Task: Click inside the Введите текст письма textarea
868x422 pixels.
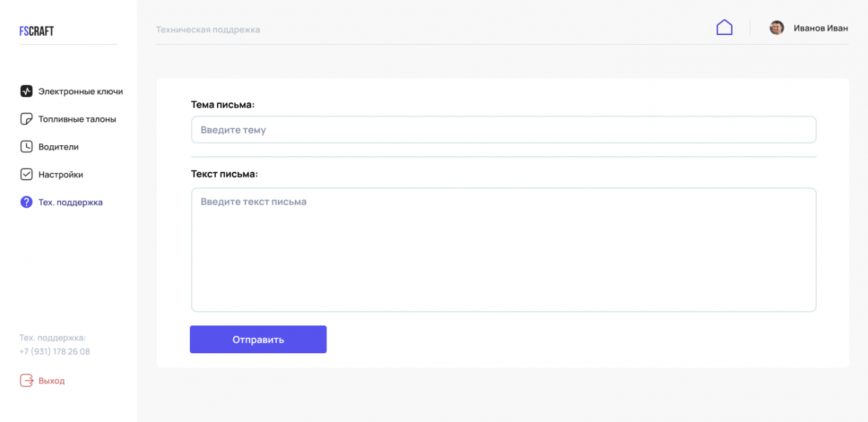Action: (x=503, y=250)
